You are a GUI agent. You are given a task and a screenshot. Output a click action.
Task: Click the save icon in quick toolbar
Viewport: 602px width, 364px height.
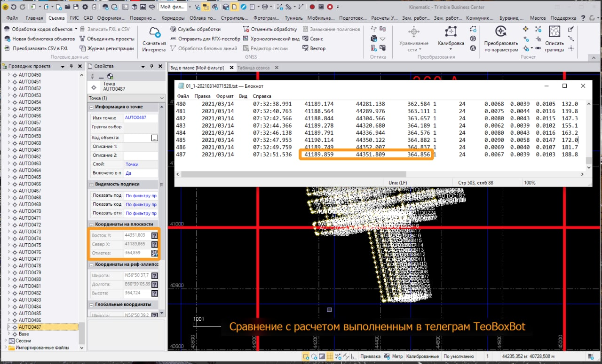(x=75, y=7)
